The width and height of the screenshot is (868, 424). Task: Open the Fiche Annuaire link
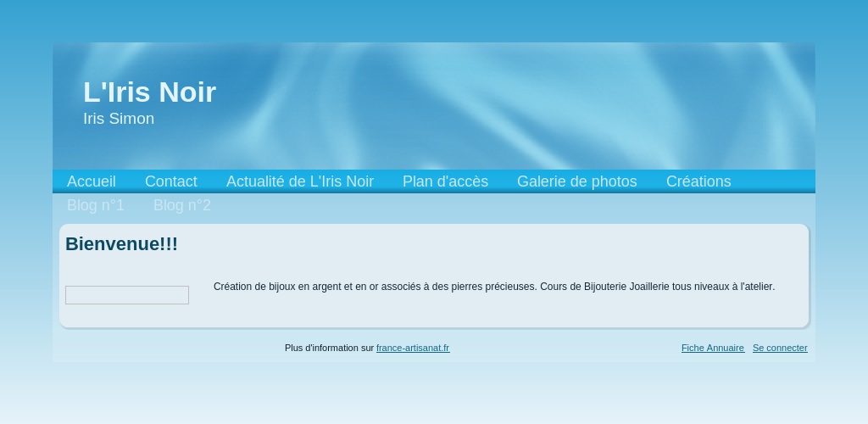(713, 349)
